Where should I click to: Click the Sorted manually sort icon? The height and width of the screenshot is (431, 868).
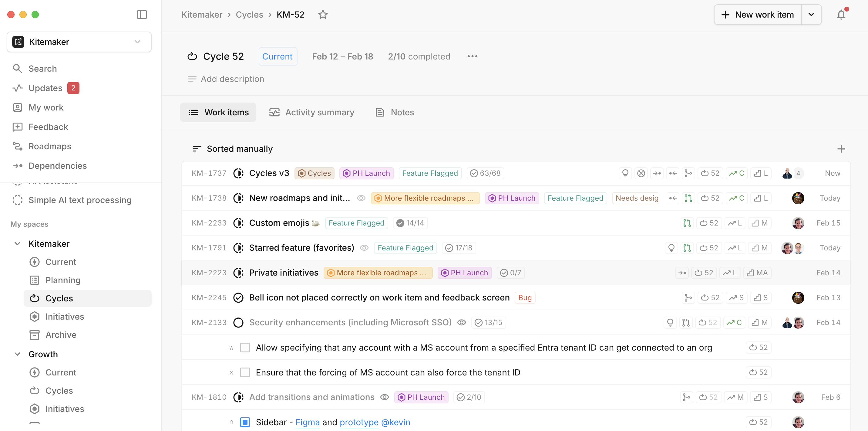coord(197,149)
